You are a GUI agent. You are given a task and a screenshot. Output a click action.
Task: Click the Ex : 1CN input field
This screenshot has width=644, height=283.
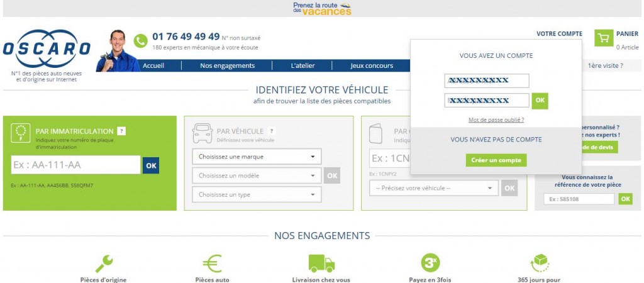(390, 158)
